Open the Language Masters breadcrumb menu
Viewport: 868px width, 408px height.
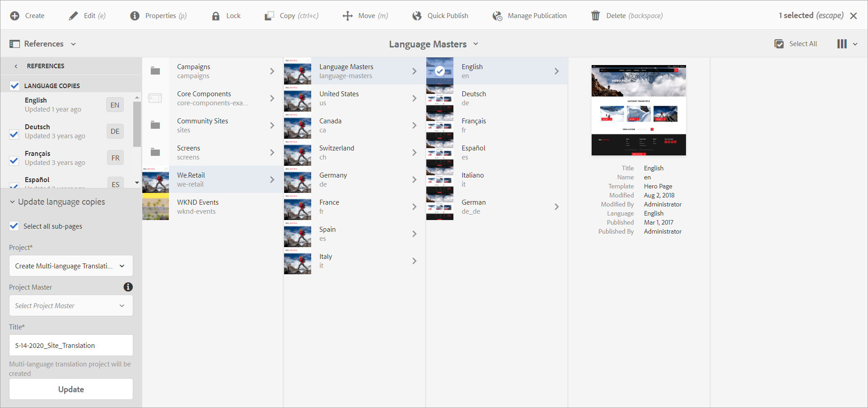pyautogui.click(x=434, y=44)
